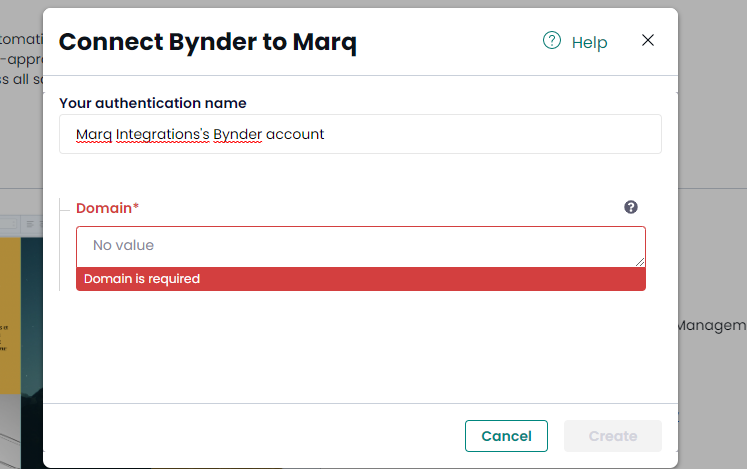Viewport: 747px width, 469px height.
Task: Click the word "account" in the name field
Action: click(295, 134)
